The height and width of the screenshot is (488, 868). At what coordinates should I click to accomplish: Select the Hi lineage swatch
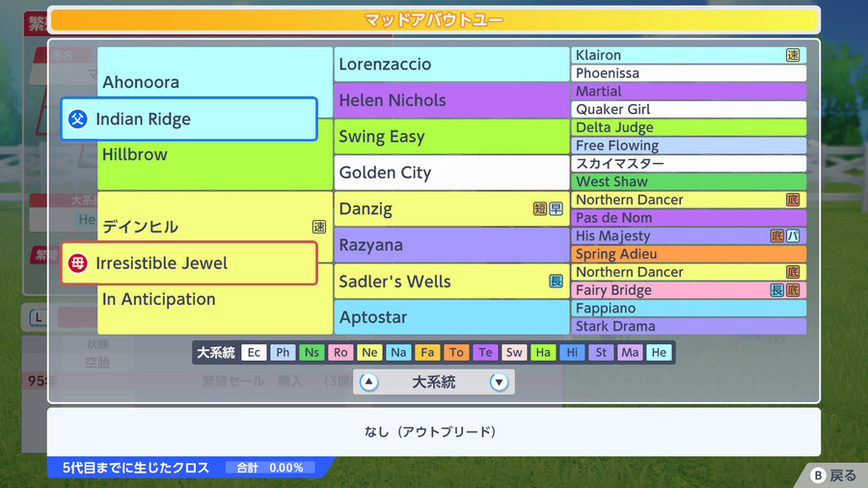pyautogui.click(x=572, y=352)
